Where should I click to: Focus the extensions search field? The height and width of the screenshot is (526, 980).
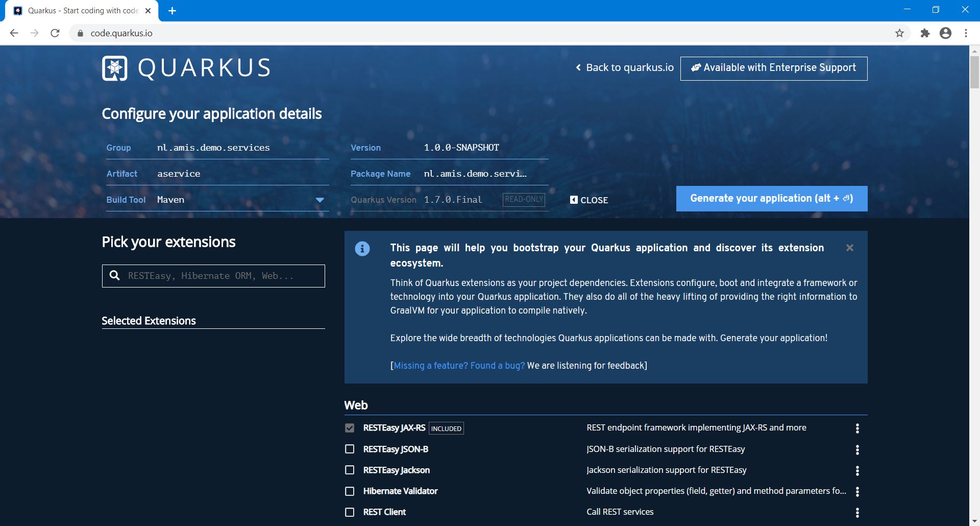[x=219, y=276]
